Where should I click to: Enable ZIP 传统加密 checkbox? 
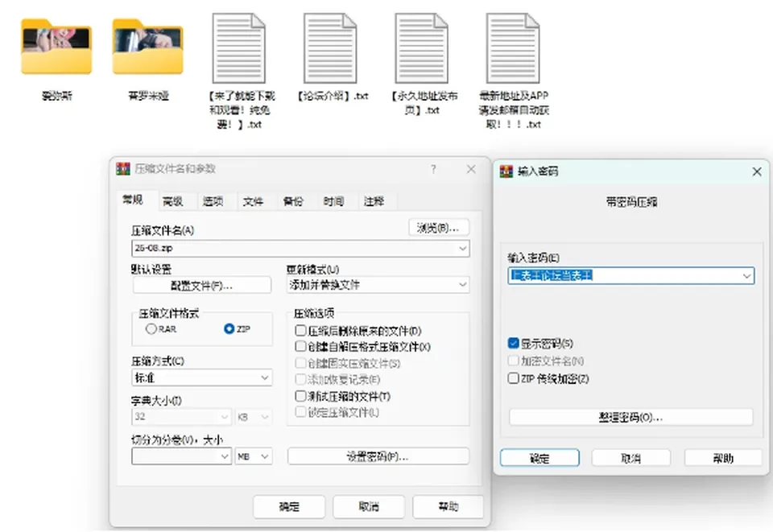[513, 378]
